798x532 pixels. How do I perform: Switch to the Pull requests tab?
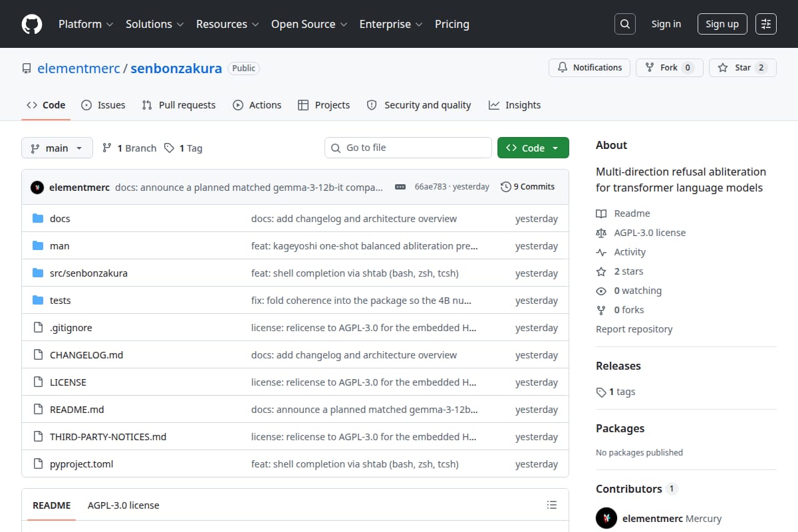179,105
